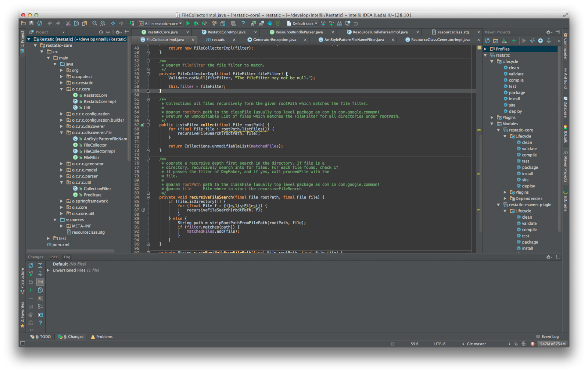Open Settings via the wrench toolbar icon
This screenshot has width=588, height=373.
click(215, 23)
